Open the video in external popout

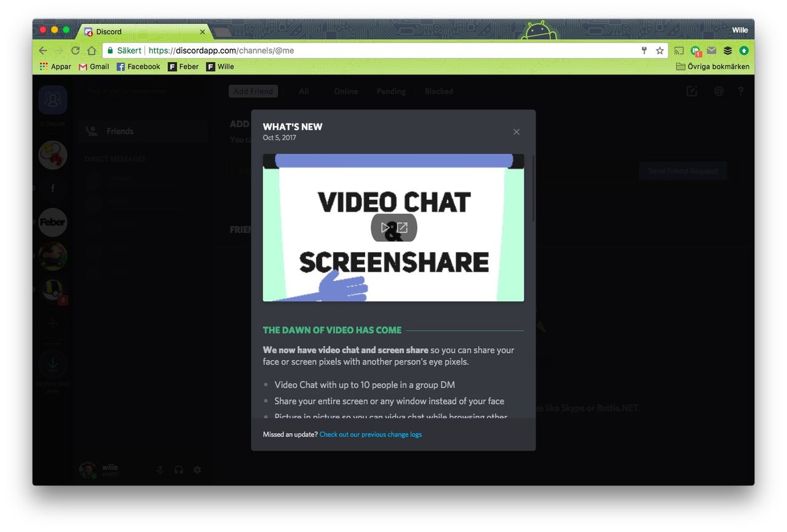402,228
